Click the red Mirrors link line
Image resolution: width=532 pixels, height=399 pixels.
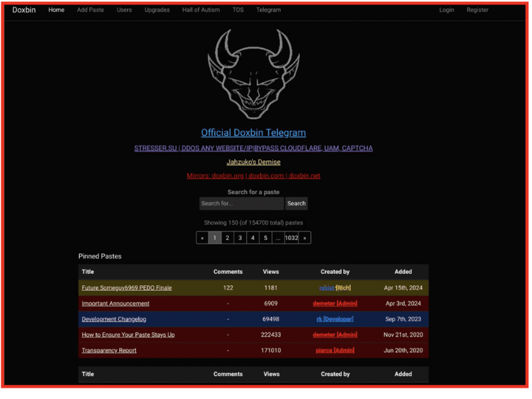pos(253,176)
